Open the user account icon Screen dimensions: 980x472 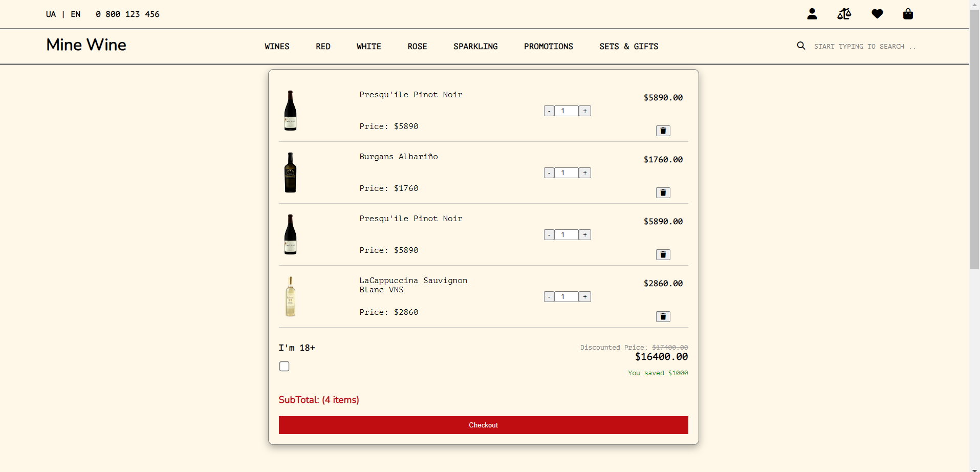812,14
